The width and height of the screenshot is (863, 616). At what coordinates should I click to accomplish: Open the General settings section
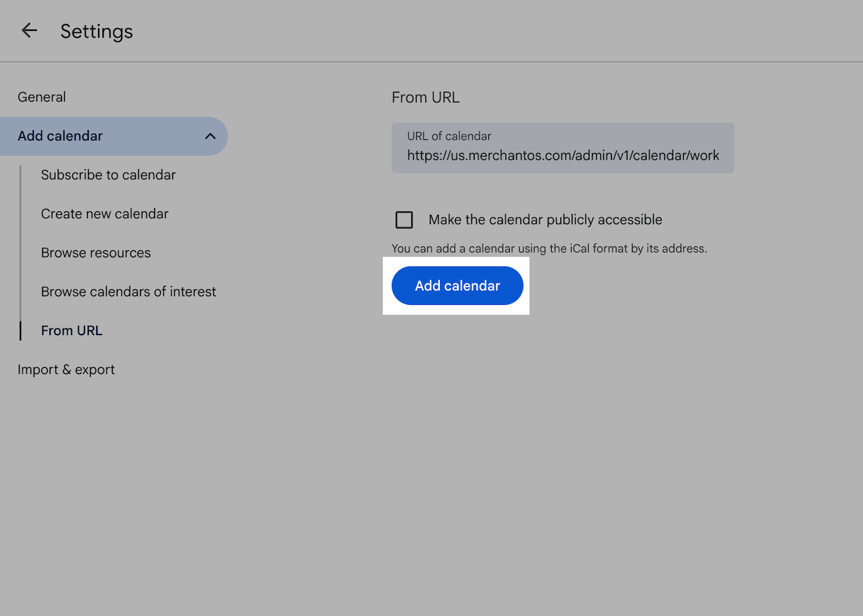[41, 97]
